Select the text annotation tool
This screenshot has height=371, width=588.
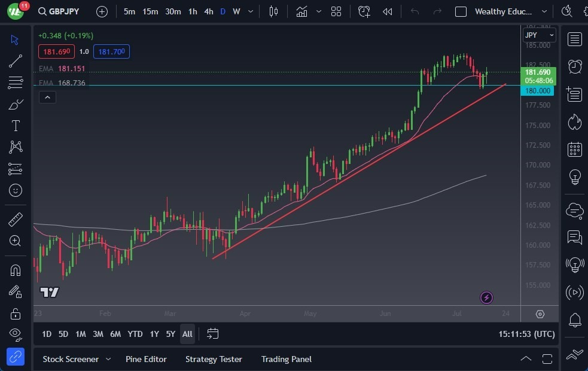[16, 126]
